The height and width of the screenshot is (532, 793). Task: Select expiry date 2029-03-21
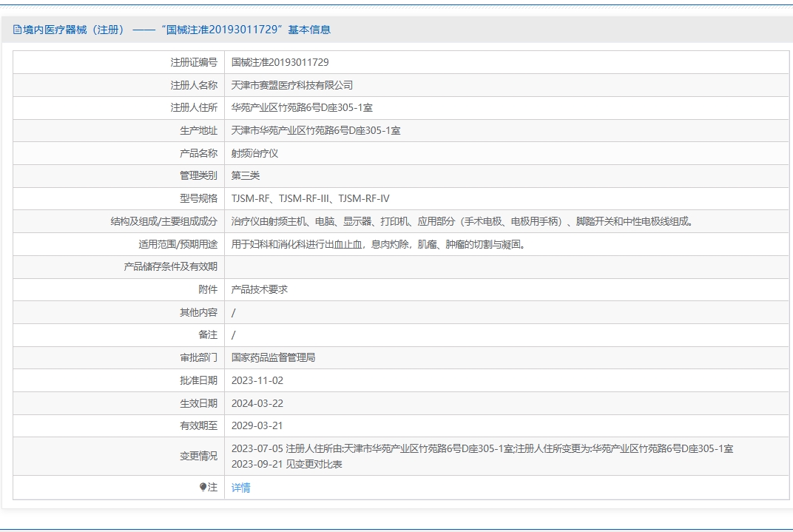click(x=257, y=425)
